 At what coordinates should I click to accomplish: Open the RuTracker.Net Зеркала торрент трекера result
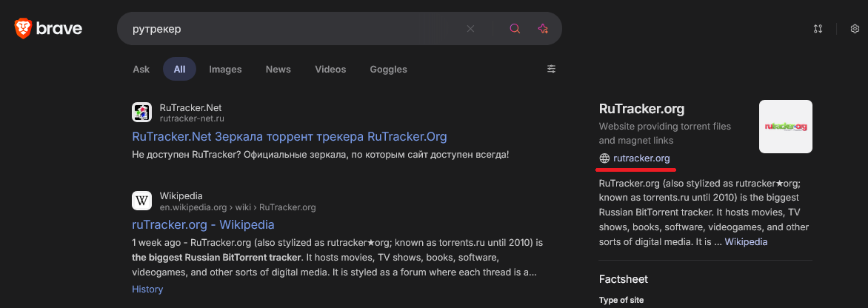(290, 136)
